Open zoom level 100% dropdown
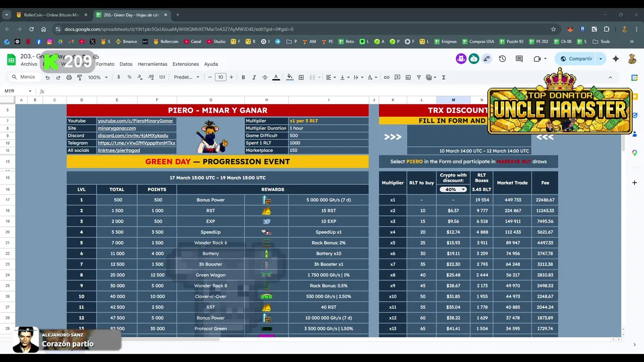 [98, 77]
